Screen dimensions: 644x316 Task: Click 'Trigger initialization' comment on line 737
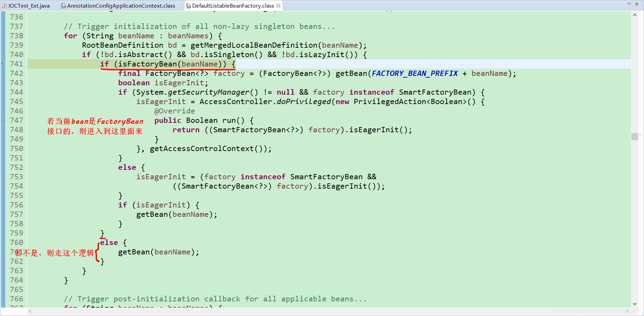pyautogui.click(x=199, y=26)
